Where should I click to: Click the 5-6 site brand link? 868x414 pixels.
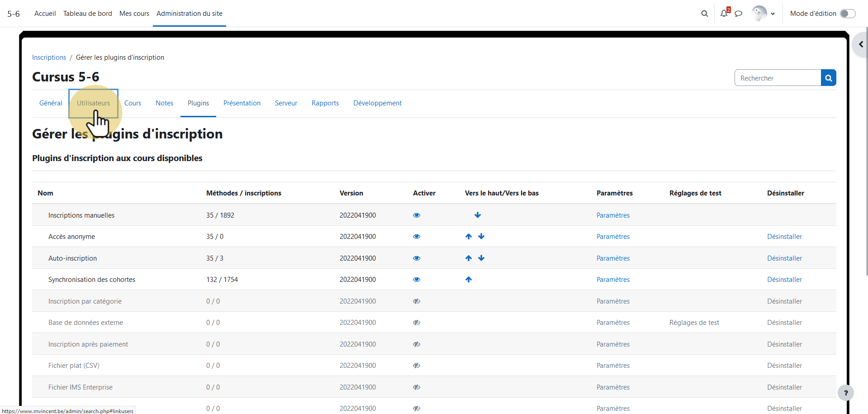[x=14, y=14]
